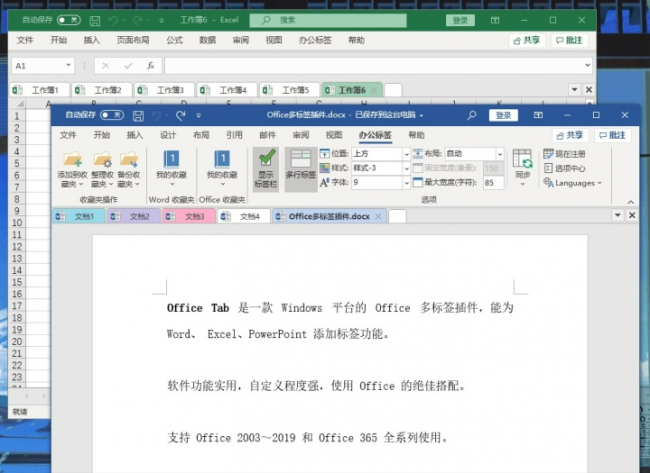
Task: Open quick access toolbar customize arrow in Word
Action: [x=199, y=116]
